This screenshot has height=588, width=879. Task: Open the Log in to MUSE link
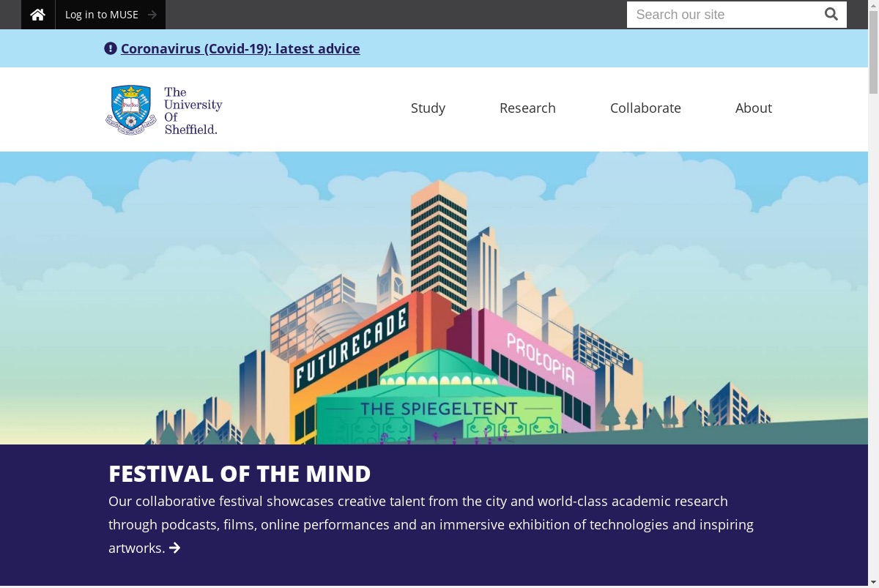111,15
